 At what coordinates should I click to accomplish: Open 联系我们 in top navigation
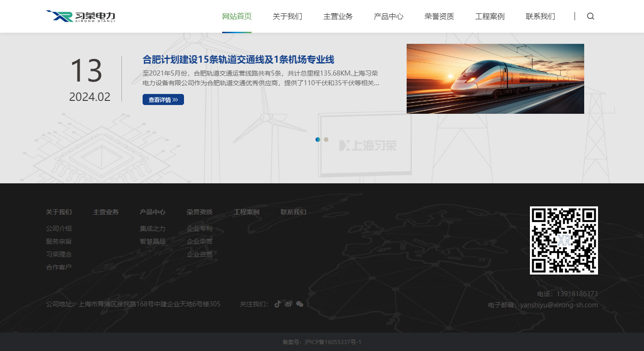pyautogui.click(x=540, y=17)
